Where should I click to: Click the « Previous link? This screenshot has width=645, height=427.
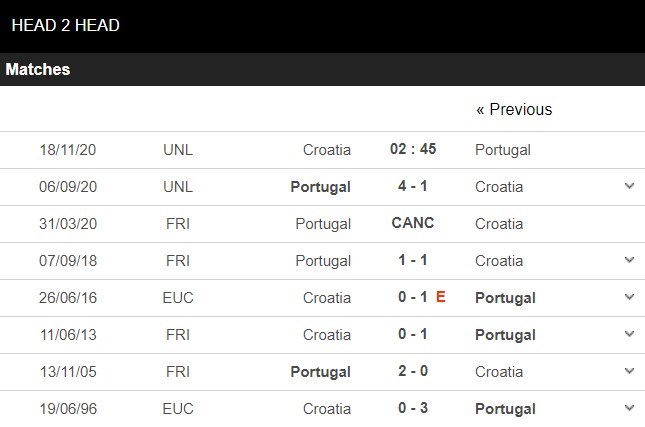coord(514,109)
